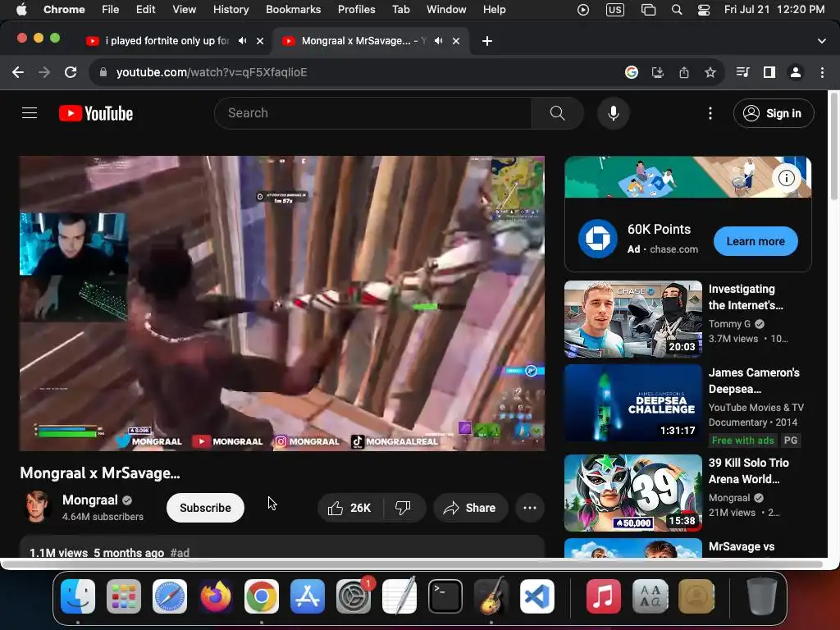Bookmark this page with the star

[x=710, y=72]
